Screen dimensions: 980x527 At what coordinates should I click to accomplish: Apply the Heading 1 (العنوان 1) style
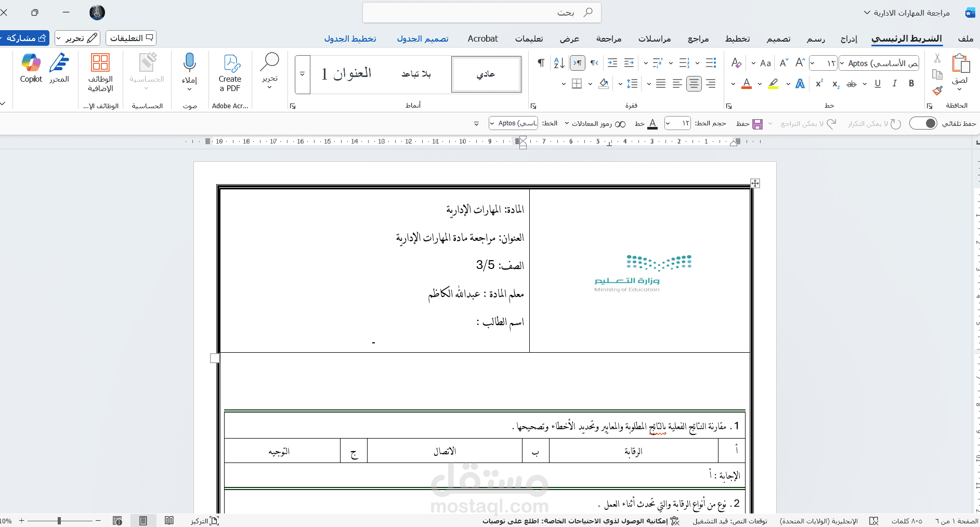click(x=346, y=74)
